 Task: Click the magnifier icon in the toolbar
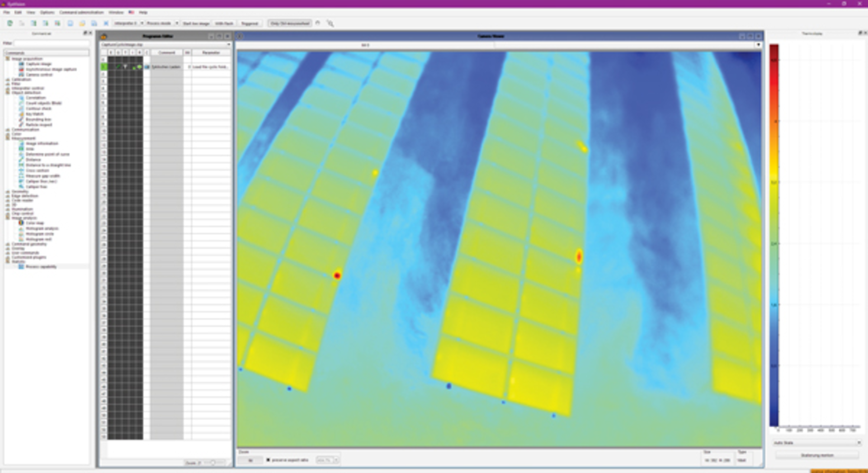pos(330,24)
